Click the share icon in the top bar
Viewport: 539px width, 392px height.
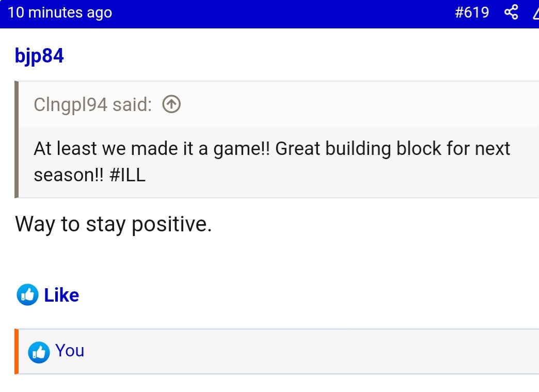pos(512,12)
